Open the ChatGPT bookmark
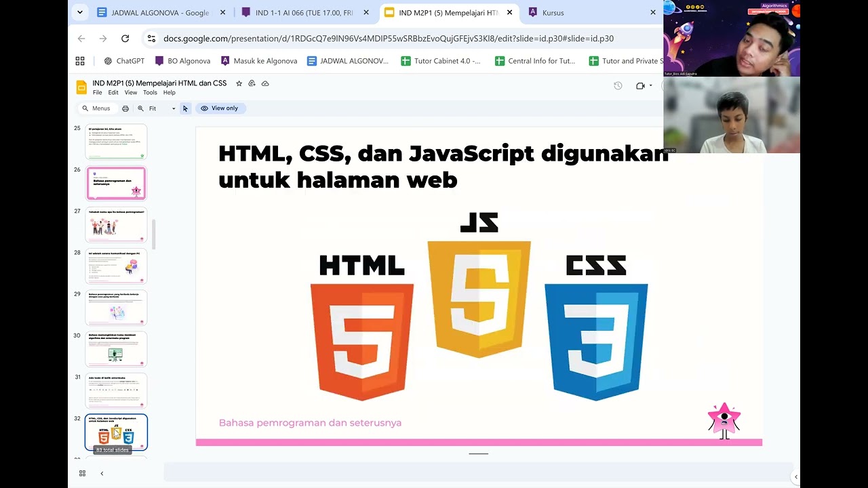 pos(123,61)
